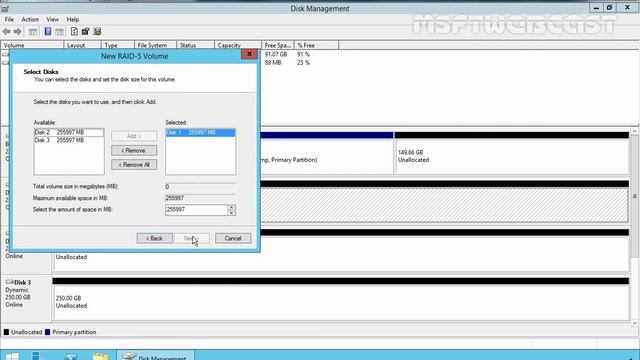Open the Action menu
The width and height of the screenshot is (640, 360).
point(30,19)
